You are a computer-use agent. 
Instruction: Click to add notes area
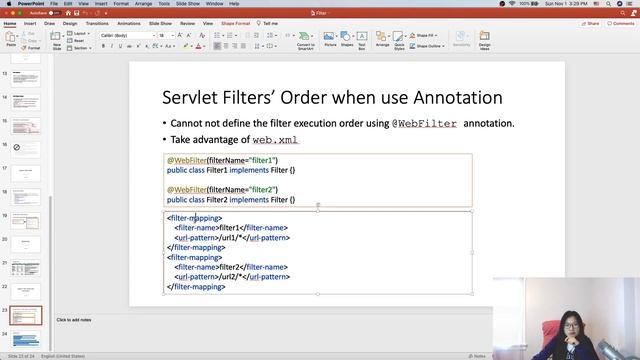pyautogui.click(x=74, y=320)
